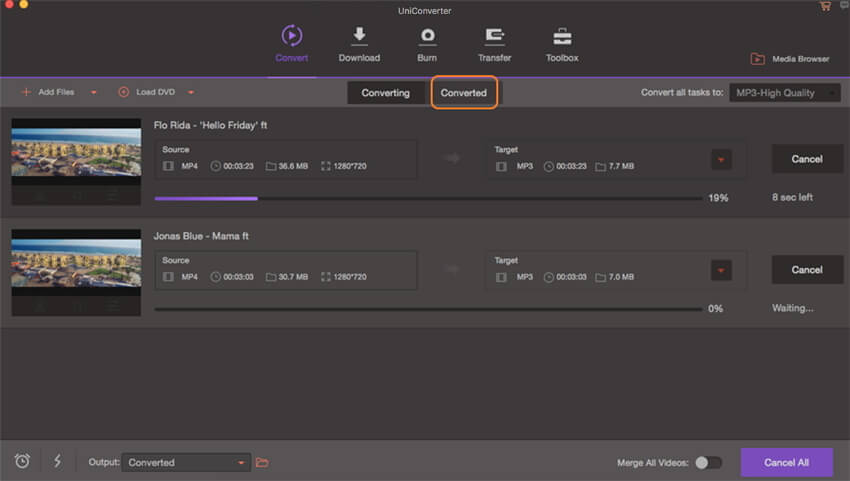This screenshot has width=850, height=481.
Task: Click the "19%" progress value
Action: pos(718,198)
